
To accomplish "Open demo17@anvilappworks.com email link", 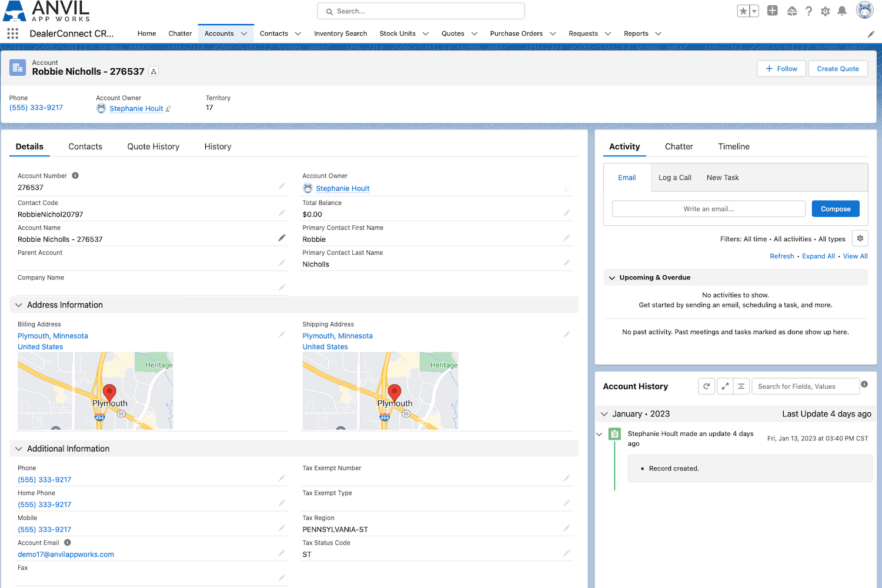I will (66, 554).
